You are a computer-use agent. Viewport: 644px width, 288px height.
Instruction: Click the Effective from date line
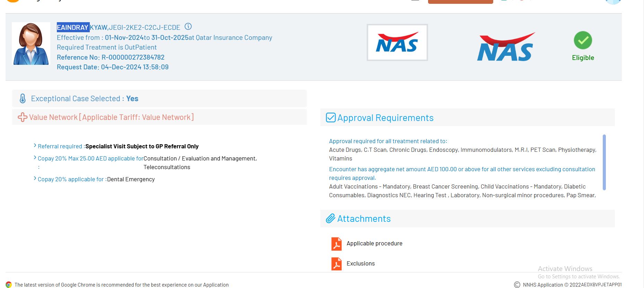pos(164,37)
